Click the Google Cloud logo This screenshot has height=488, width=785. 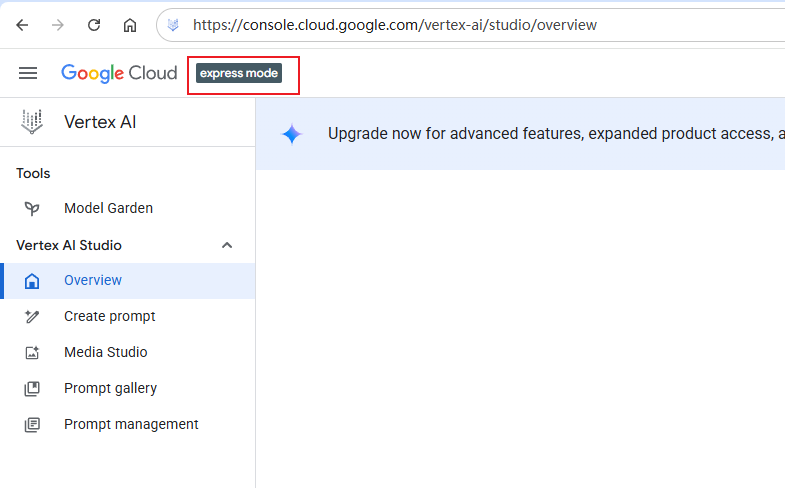coord(119,73)
